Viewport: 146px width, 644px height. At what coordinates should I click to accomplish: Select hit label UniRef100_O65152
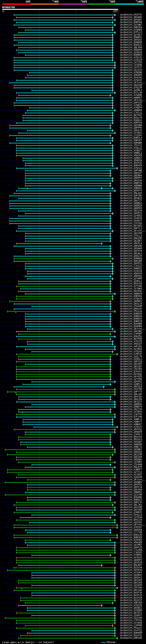131,40
